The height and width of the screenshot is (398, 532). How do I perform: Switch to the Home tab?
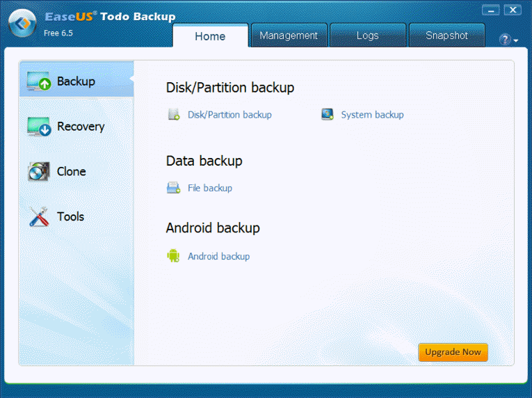click(210, 36)
